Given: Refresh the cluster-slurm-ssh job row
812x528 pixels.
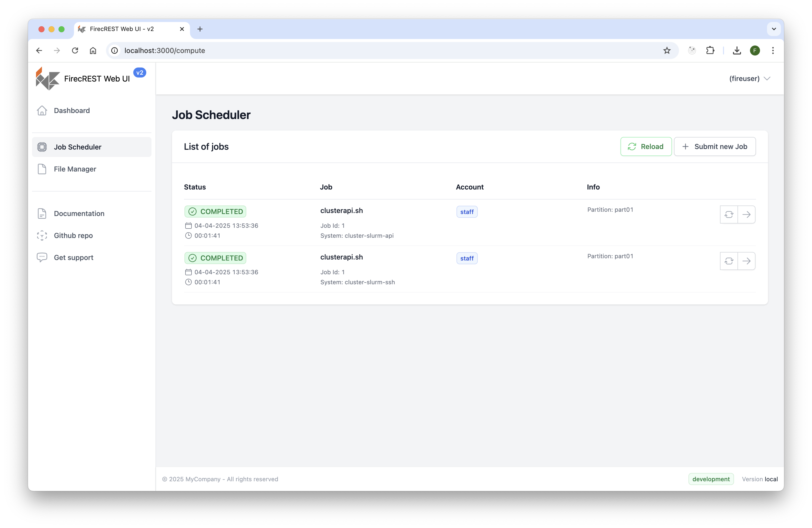Looking at the screenshot, I should click(x=729, y=261).
